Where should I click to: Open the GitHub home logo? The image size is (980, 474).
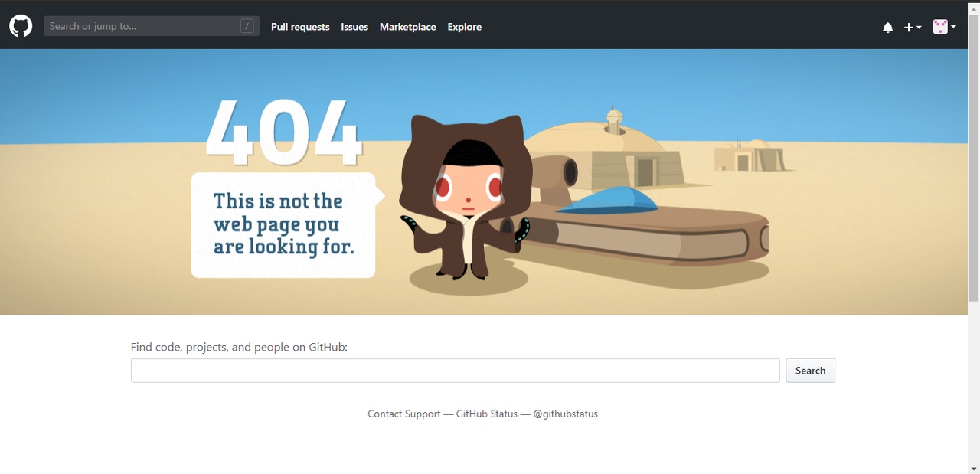tap(21, 27)
